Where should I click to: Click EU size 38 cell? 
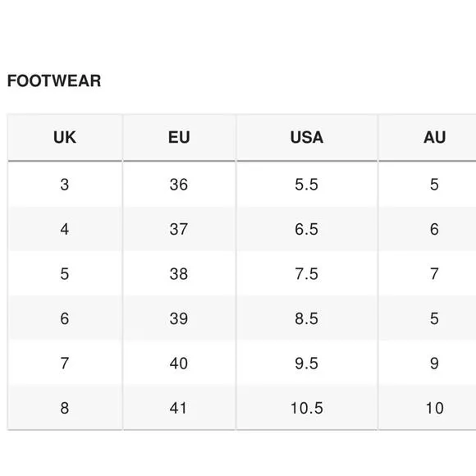pos(179,273)
